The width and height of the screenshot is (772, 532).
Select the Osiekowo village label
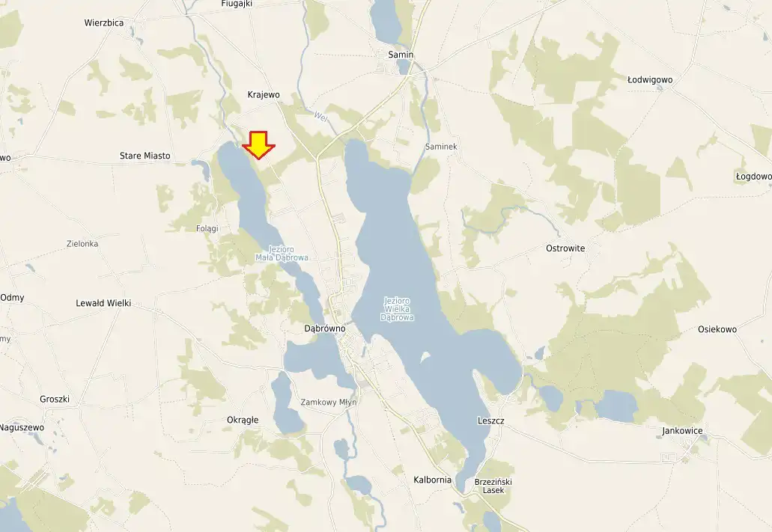pos(717,329)
